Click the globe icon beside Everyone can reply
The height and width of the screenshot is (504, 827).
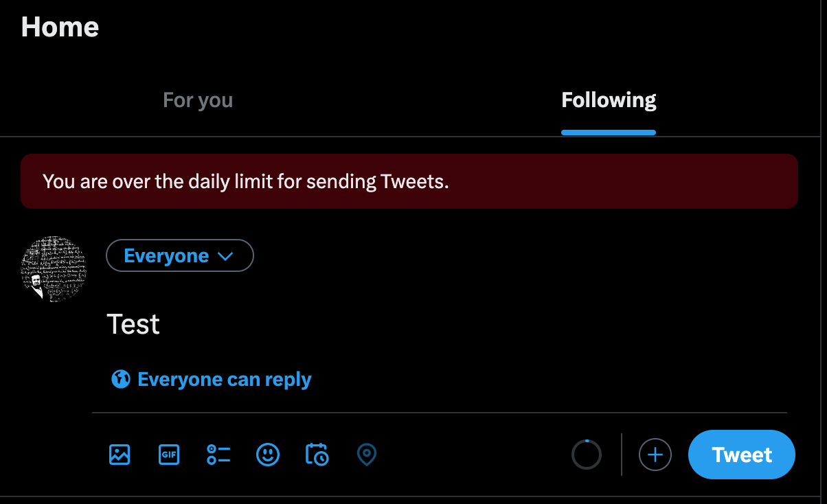[x=121, y=379]
